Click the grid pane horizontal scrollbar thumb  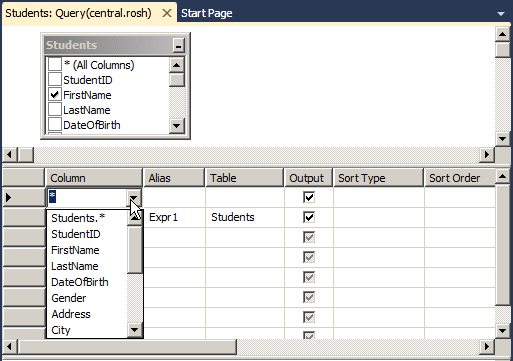click(127, 347)
